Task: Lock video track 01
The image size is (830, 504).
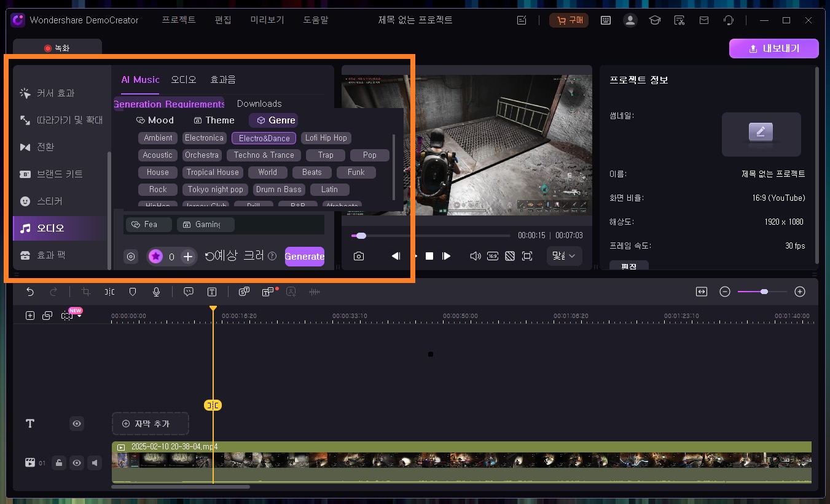Action: [x=59, y=463]
